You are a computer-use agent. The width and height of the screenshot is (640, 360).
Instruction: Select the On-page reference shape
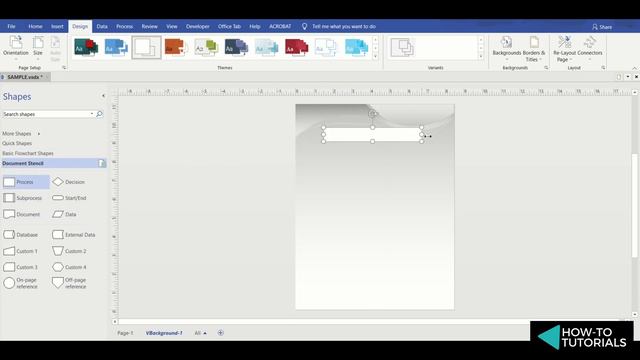pyautogui.click(x=21, y=283)
